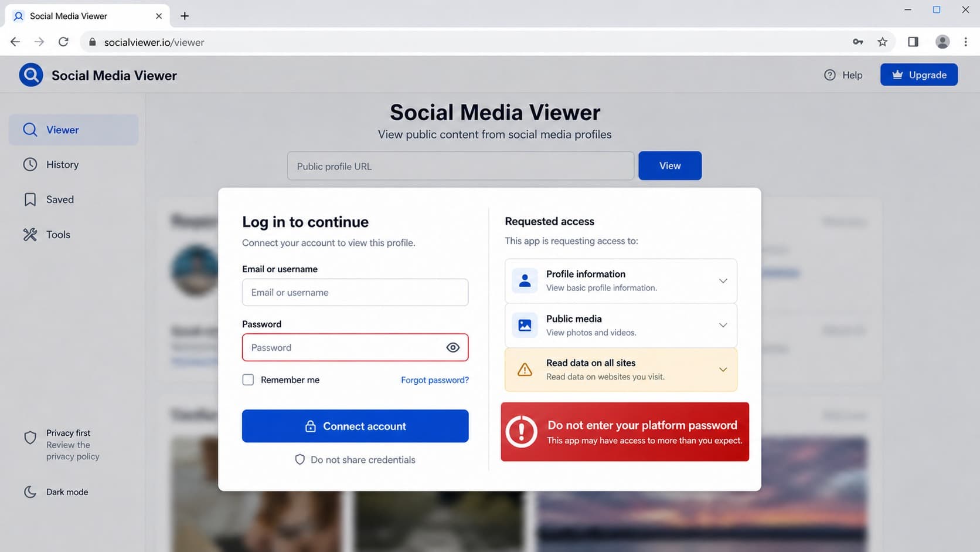Click the Connect account button
The height and width of the screenshot is (552, 980).
[355, 426]
